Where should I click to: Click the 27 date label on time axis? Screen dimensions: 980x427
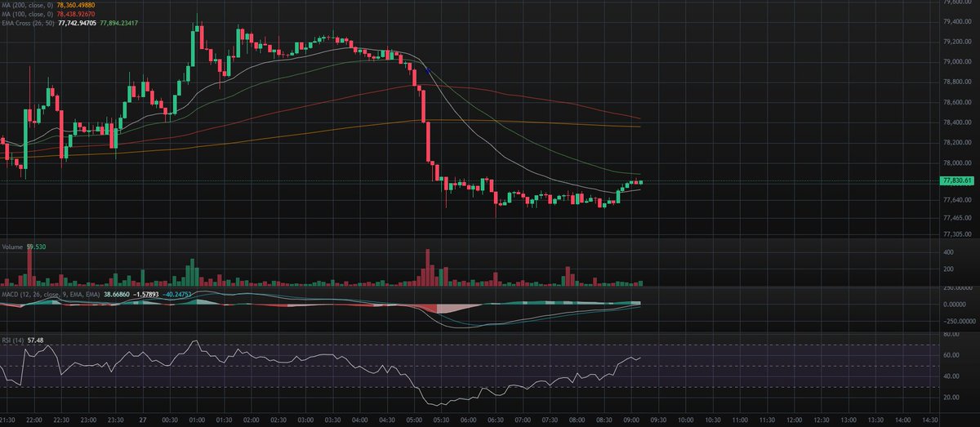point(142,420)
